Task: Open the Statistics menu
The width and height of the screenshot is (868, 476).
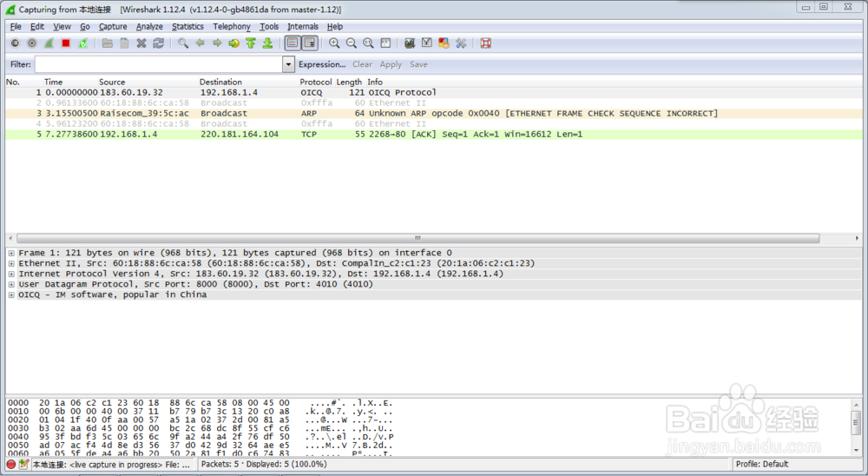Action: pyautogui.click(x=187, y=27)
